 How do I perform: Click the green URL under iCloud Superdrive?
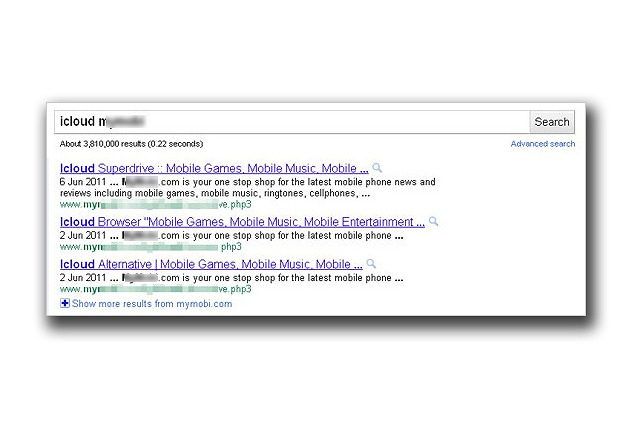tap(155, 203)
